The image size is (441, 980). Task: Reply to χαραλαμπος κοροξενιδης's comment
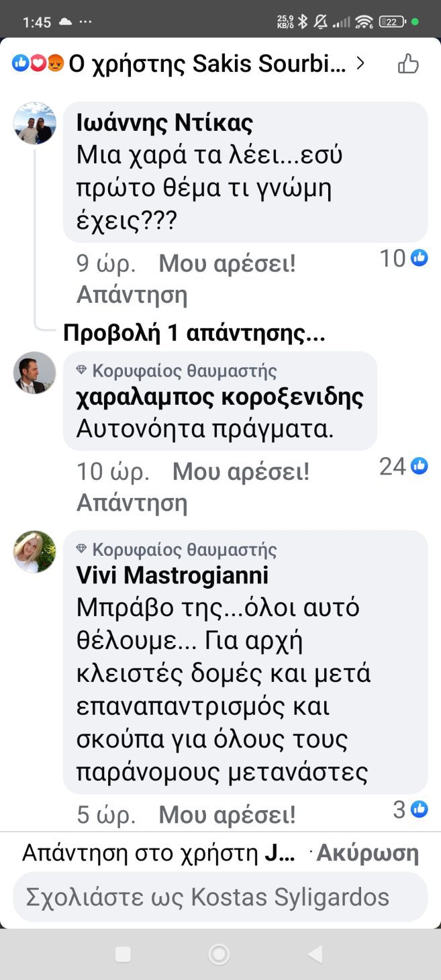tap(132, 502)
